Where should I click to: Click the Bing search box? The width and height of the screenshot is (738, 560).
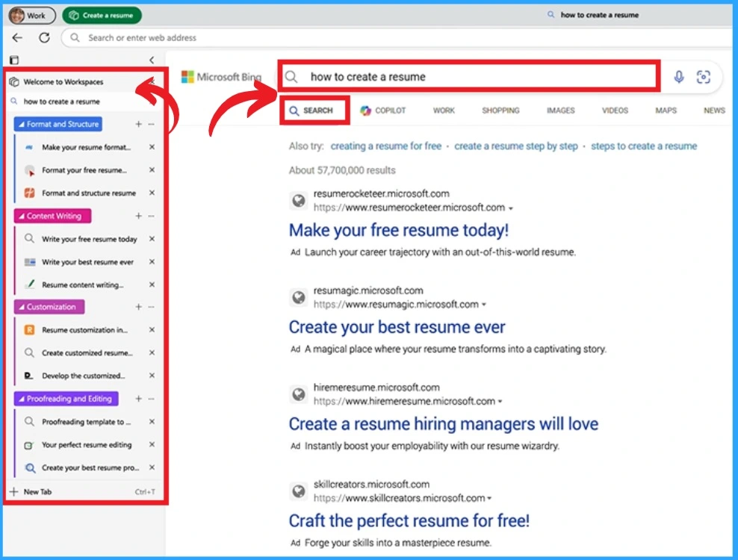point(469,77)
